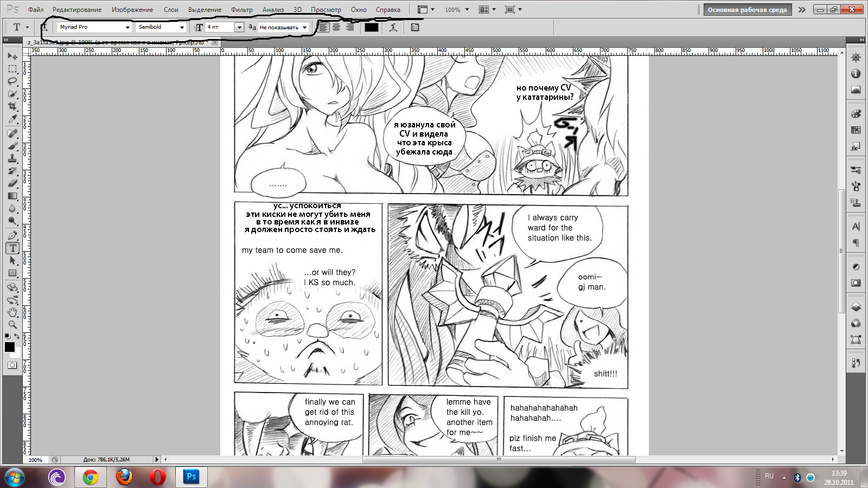Select the Horizontal Type tool in tools panel
The width and height of the screenshot is (868, 488).
12,248
